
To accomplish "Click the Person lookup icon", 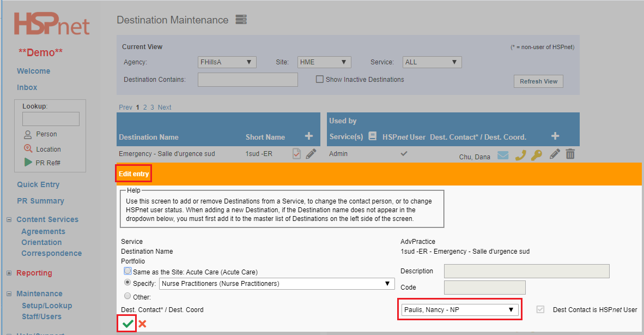I will (x=28, y=134).
